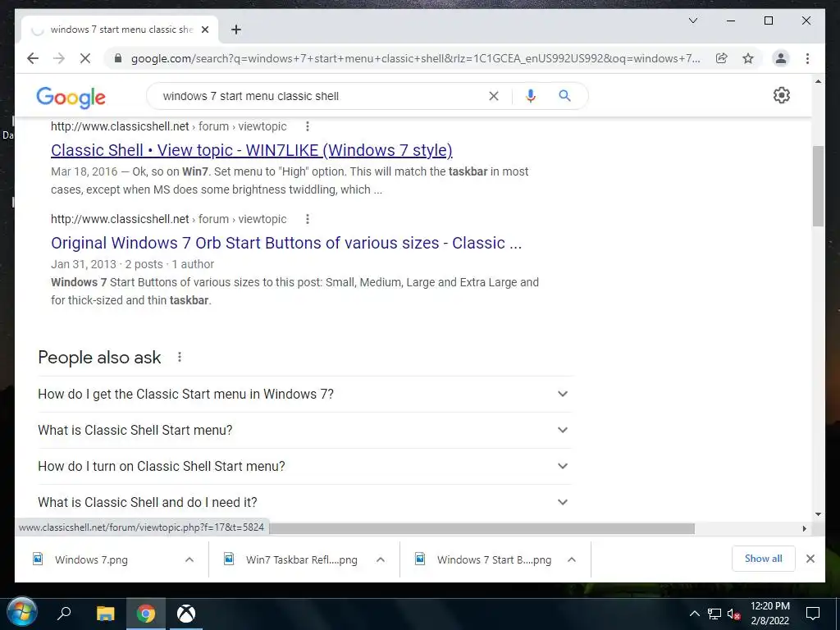Open network status tray icon
Screen dimensions: 840x630
coord(714,614)
